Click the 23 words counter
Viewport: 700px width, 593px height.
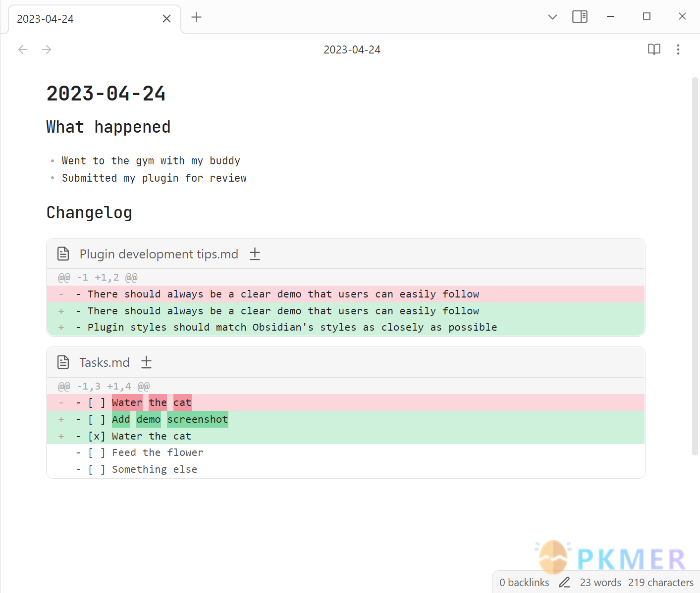[x=600, y=583]
